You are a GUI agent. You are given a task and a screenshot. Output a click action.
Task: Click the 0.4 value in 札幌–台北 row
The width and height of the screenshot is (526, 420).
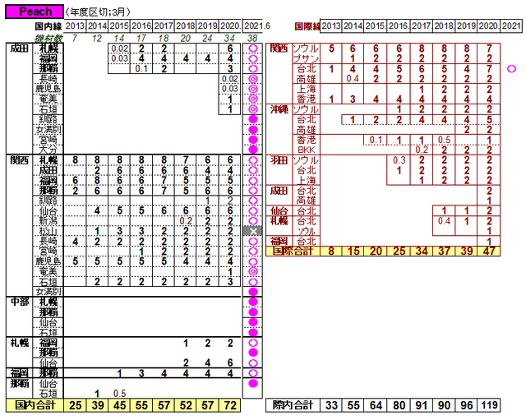click(444, 221)
